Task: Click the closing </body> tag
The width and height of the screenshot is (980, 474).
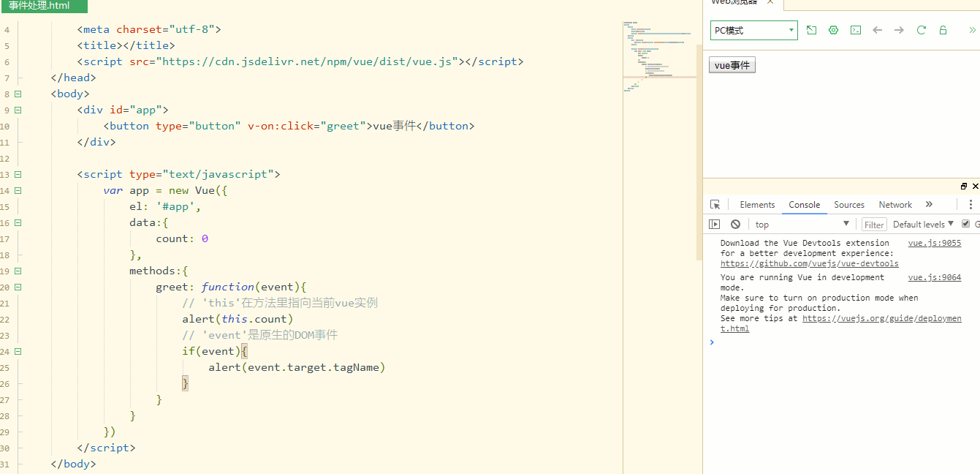Action: coord(73,464)
